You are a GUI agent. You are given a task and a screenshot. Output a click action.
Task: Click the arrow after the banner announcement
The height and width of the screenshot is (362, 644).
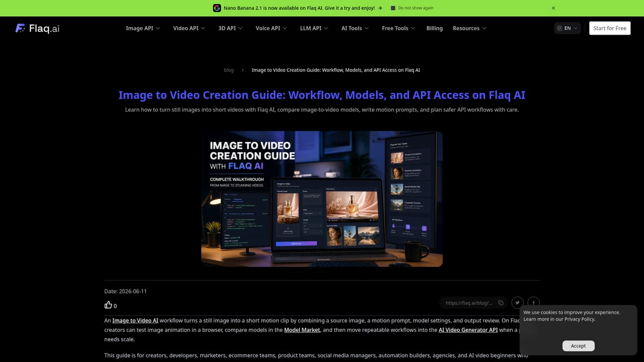(x=380, y=8)
